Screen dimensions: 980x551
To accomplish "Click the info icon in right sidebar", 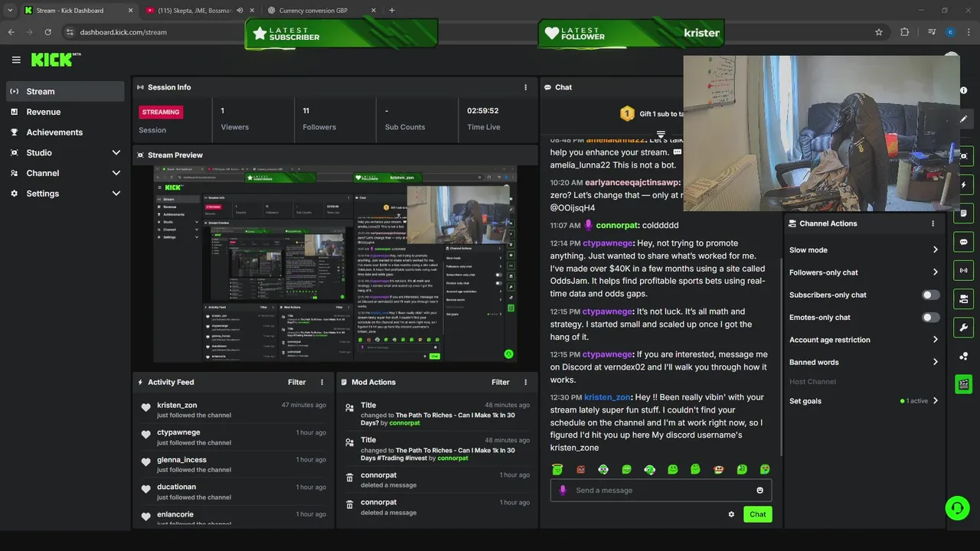I will click(x=963, y=90).
